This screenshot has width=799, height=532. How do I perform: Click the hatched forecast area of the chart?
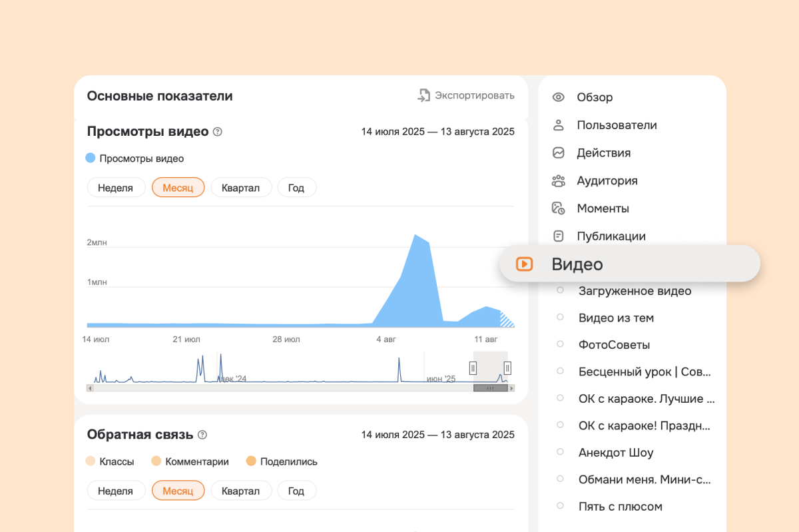[x=507, y=320]
